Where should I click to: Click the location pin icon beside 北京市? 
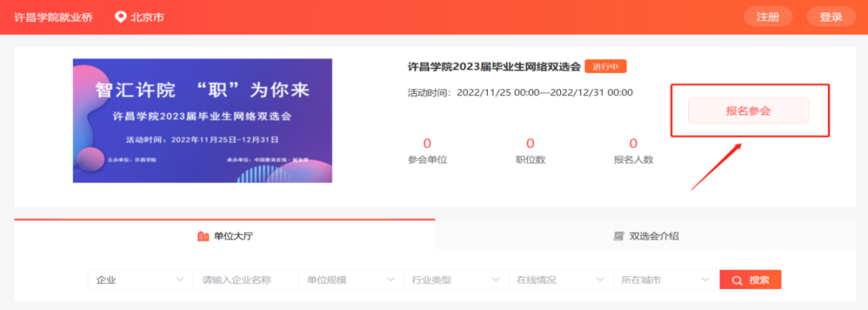click(x=120, y=17)
